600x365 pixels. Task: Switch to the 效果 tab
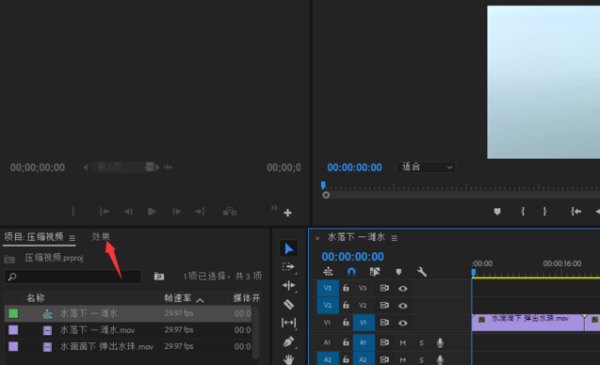coord(100,237)
